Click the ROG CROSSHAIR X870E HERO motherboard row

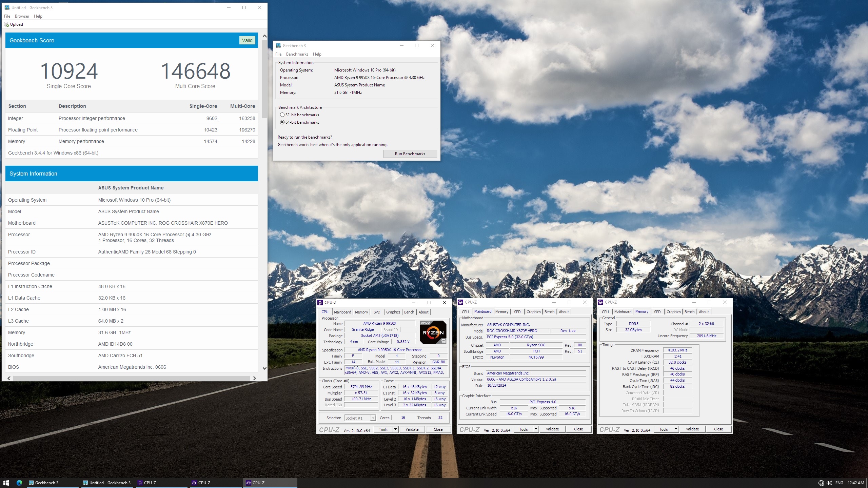(x=132, y=223)
